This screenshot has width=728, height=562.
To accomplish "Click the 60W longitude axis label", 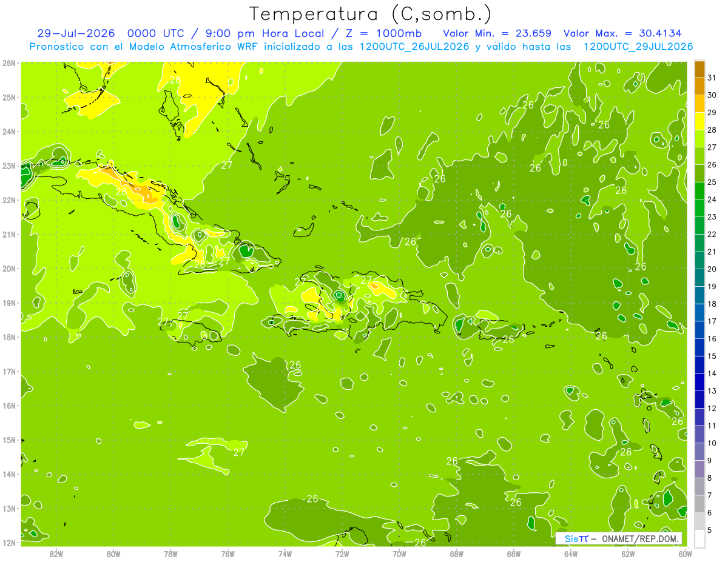I will click(x=686, y=554).
